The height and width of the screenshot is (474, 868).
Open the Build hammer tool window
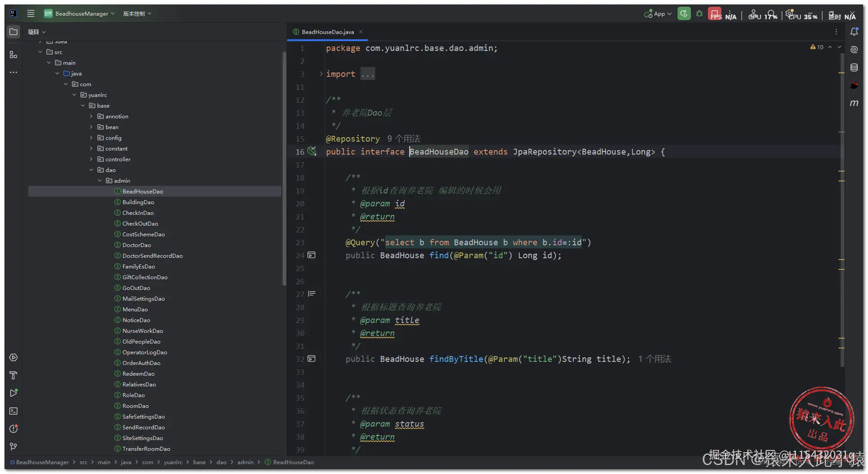[13, 375]
